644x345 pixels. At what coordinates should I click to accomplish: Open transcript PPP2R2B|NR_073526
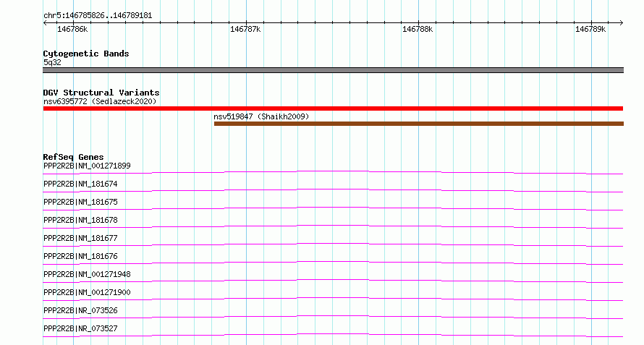(80, 310)
